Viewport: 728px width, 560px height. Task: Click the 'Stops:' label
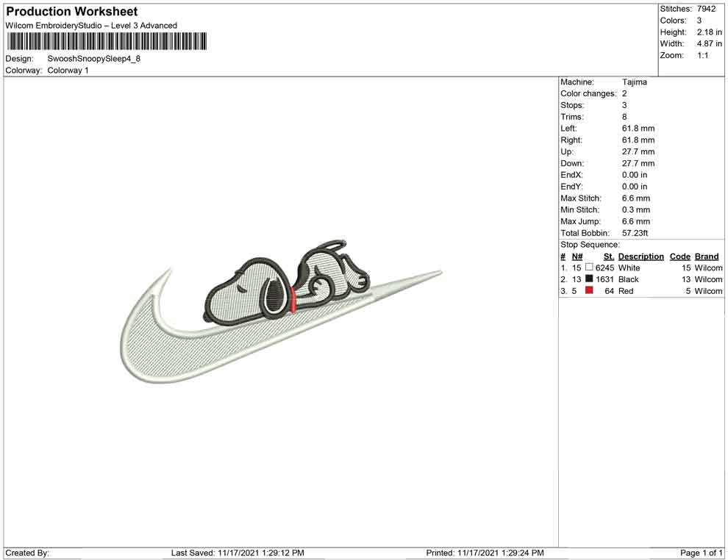point(572,105)
